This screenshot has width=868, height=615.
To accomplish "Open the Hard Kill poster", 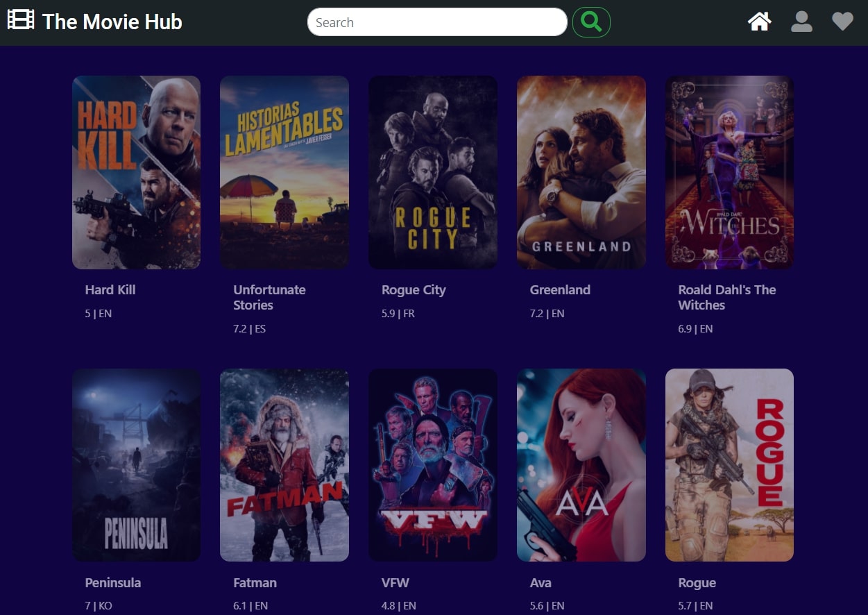I will click(x=137, y=172).
